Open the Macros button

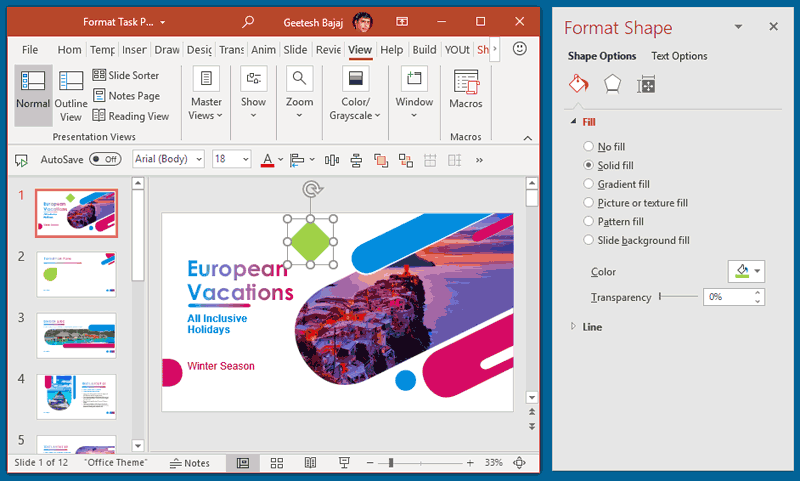pos(465,89)
